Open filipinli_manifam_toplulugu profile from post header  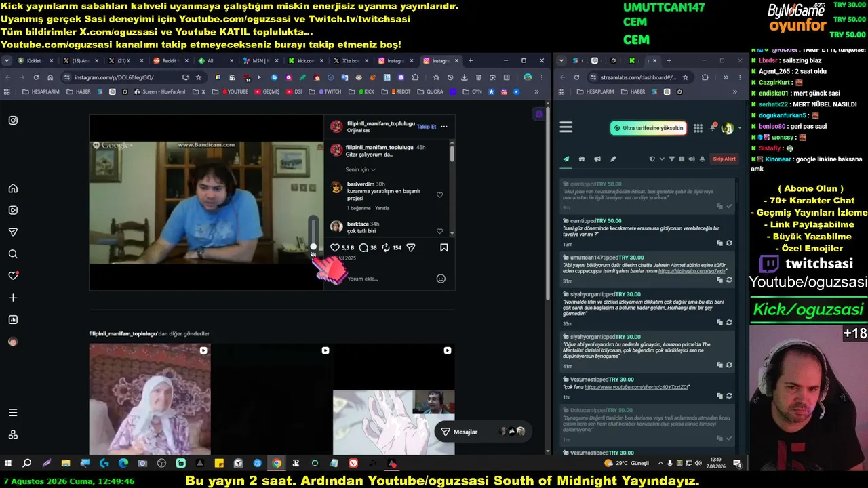(x=380, y=123)
